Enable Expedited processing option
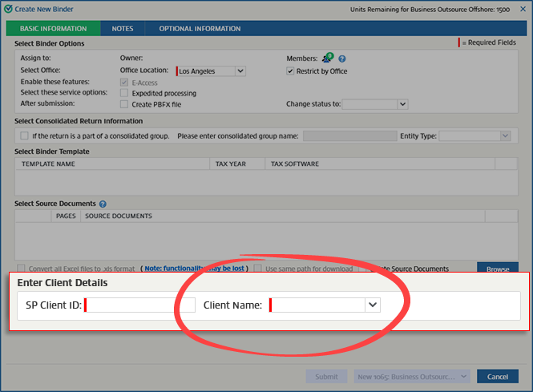The image size is (533, 392). tap(123, 93)
